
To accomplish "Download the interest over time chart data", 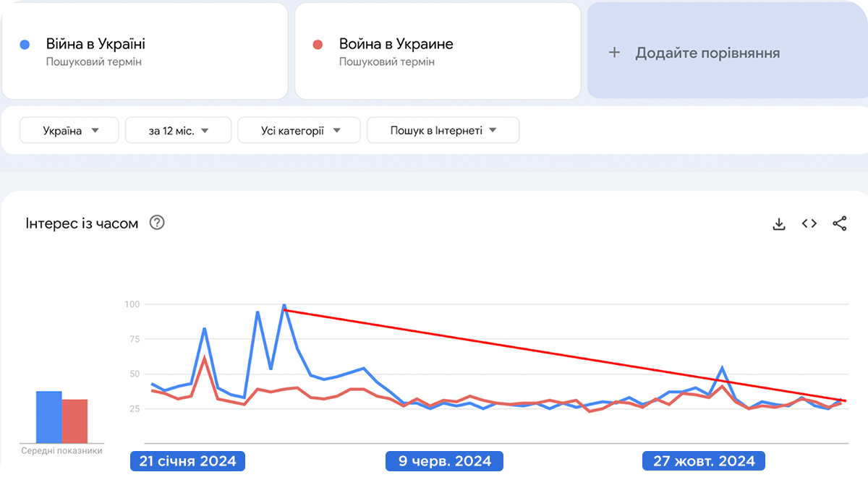I will 779,224.
